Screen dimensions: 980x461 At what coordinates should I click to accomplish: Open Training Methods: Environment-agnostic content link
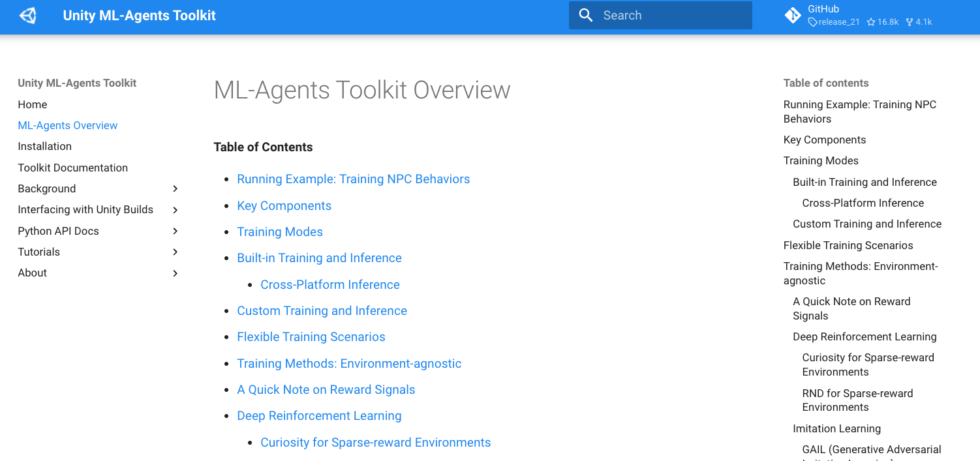(349, 363)
